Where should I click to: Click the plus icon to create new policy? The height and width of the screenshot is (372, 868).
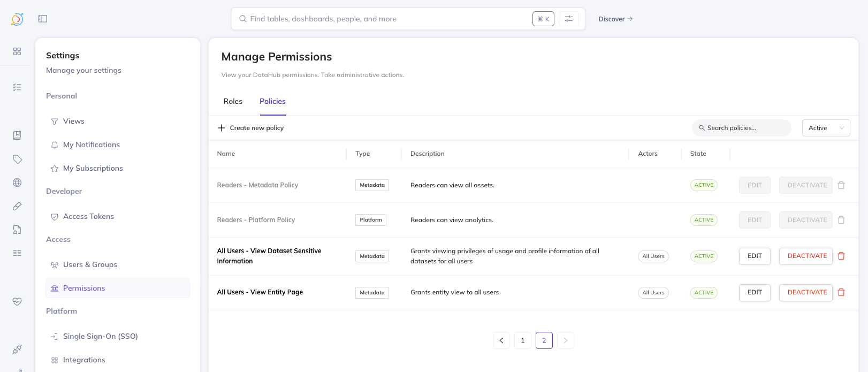[222, 128]
